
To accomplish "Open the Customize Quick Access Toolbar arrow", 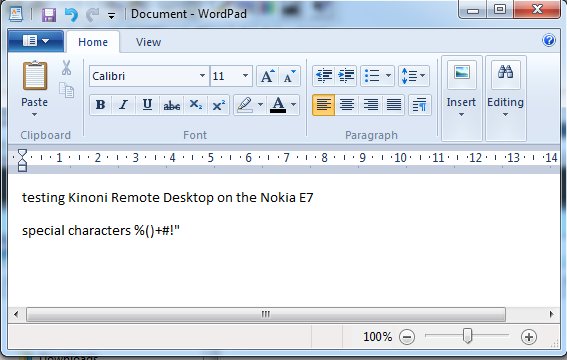I will 112,16.
